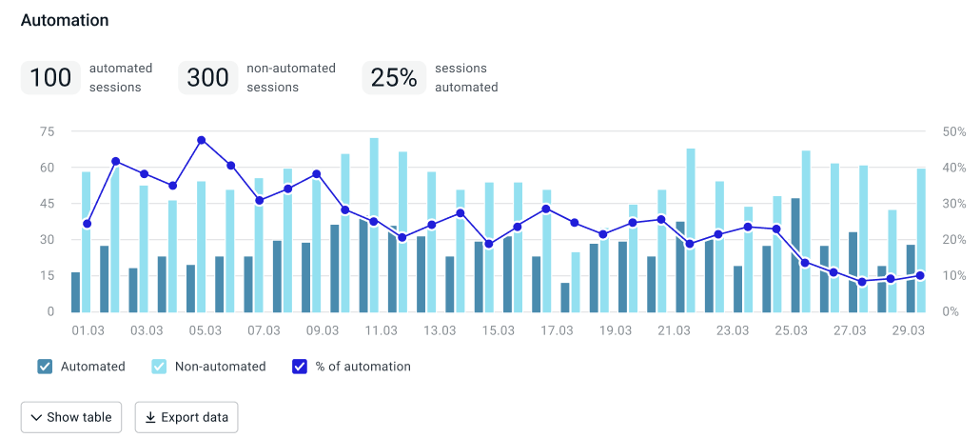The image size is (980, 438).
Task: Click the Non-automated legend label text
Action: [x=218, y=367]
